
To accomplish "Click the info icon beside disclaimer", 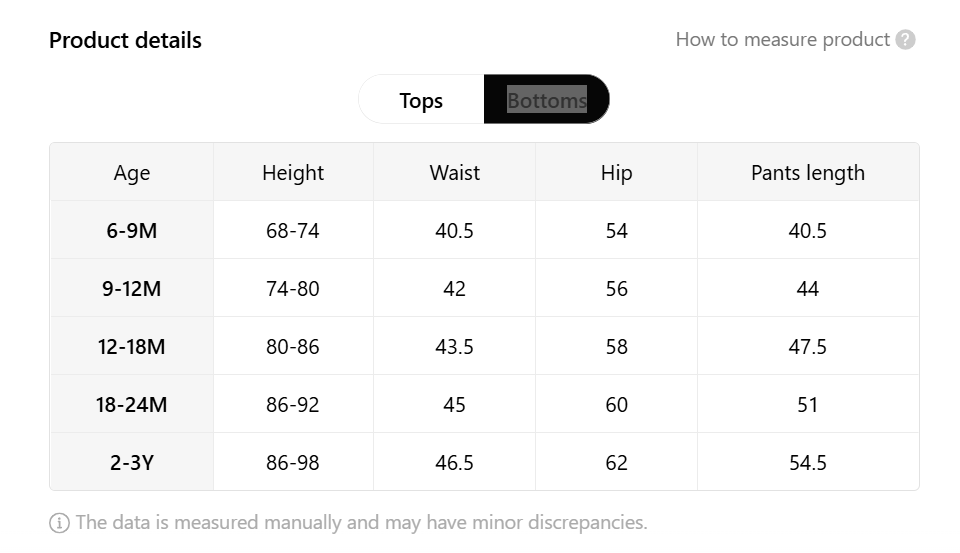I will 59,523.
